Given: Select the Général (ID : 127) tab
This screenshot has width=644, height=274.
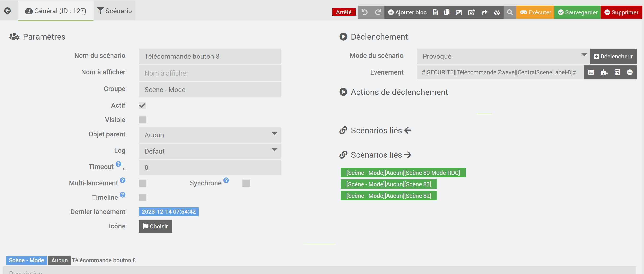Looking at the screenshot, I should [56, 11].
